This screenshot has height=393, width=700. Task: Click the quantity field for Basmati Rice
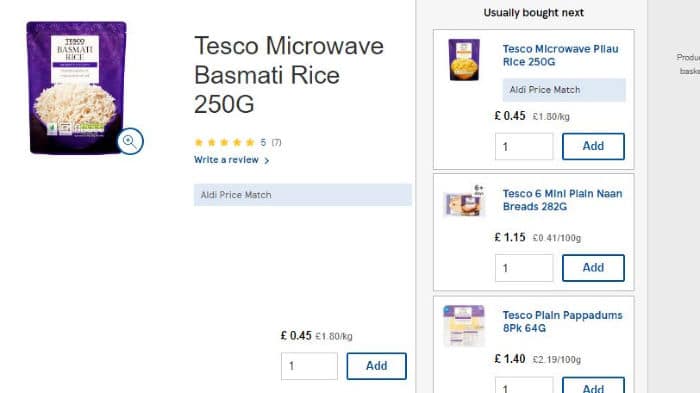click(x=309, y=366)
